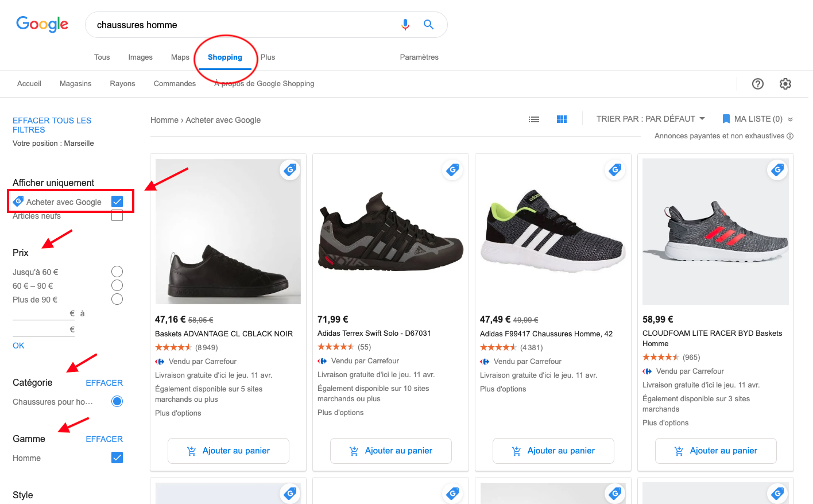Add CLOUDFOAM LITE RACER to cart
813x504 pixels.
tap(716, 451)
